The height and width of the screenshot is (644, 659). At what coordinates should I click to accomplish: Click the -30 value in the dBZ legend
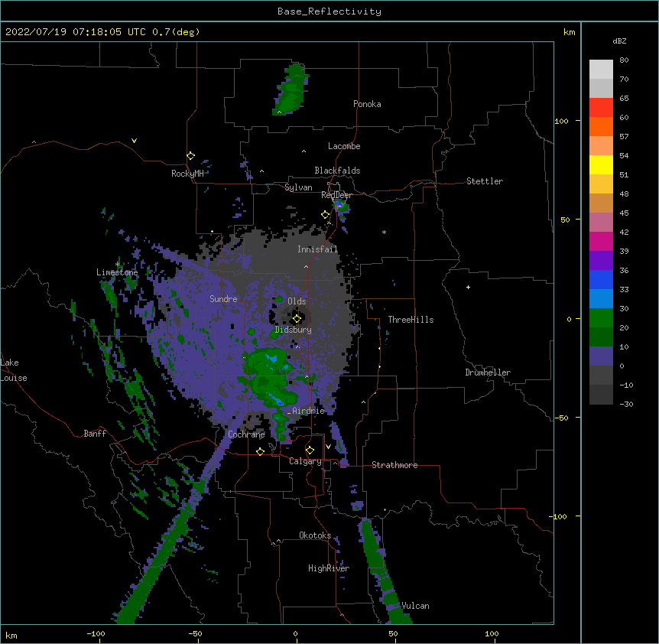pyautogui.click(x=626, y=405)
